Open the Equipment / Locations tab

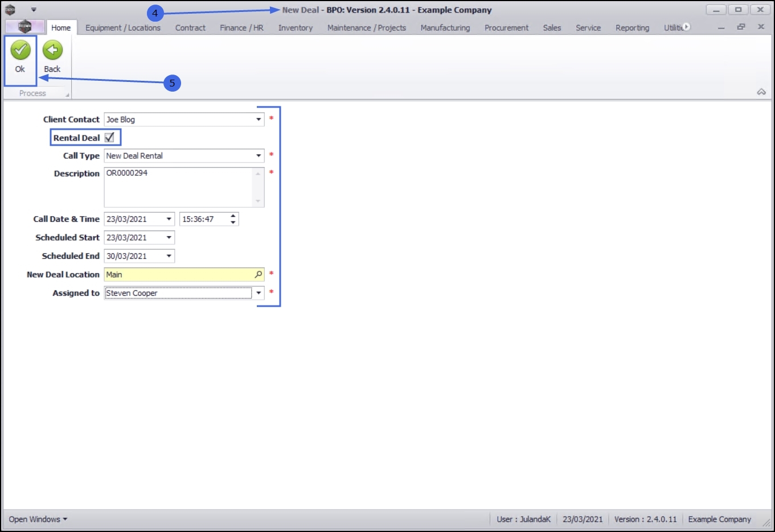coord(123,27)
